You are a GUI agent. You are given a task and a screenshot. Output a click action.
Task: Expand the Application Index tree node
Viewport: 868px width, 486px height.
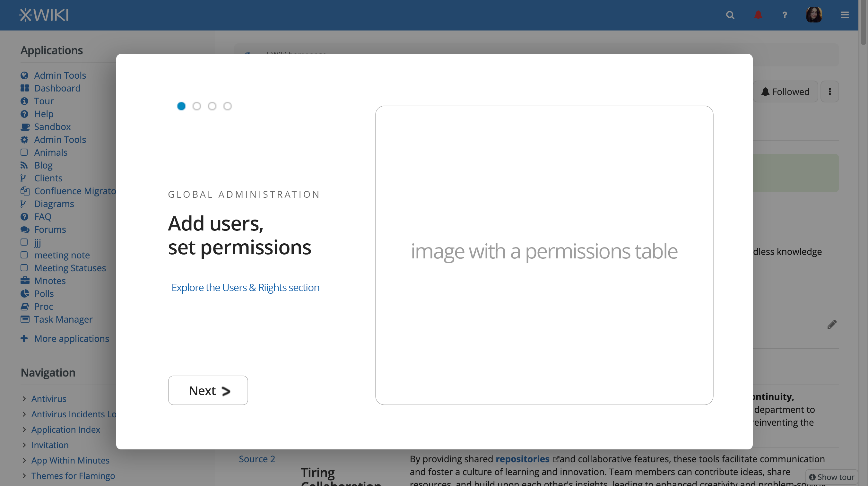24,430
